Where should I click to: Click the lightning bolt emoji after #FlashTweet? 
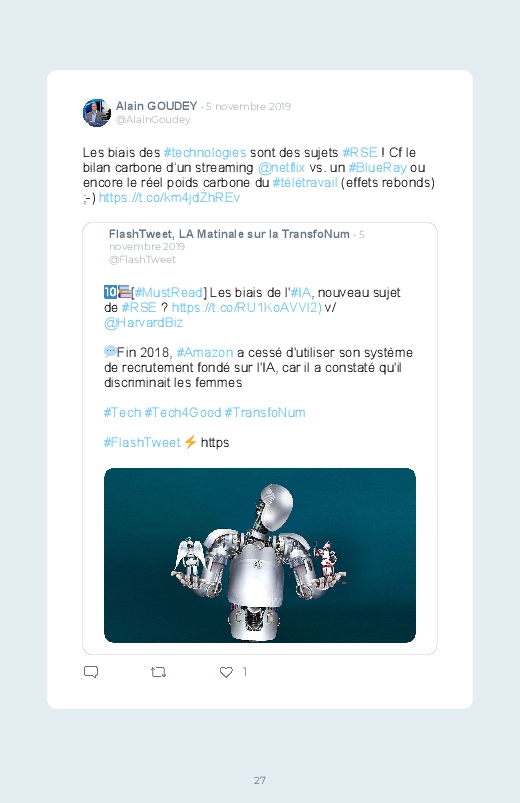click(190, 441)
